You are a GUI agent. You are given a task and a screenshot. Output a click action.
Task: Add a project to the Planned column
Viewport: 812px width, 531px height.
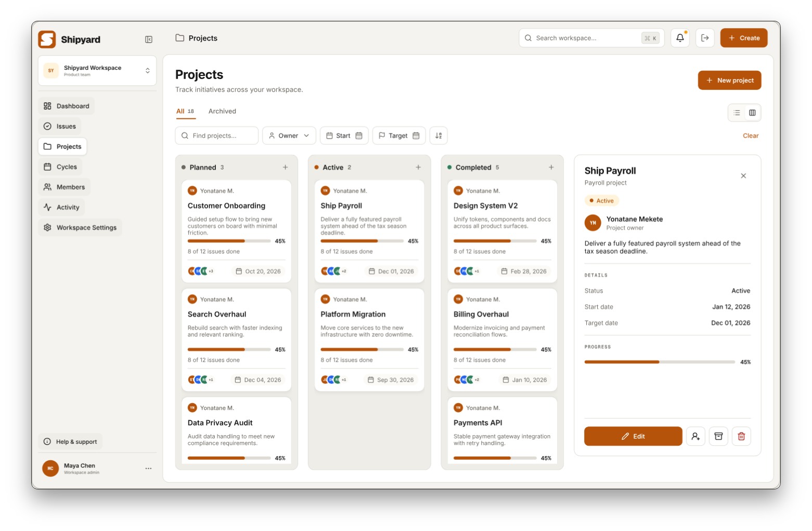point(285,167)
